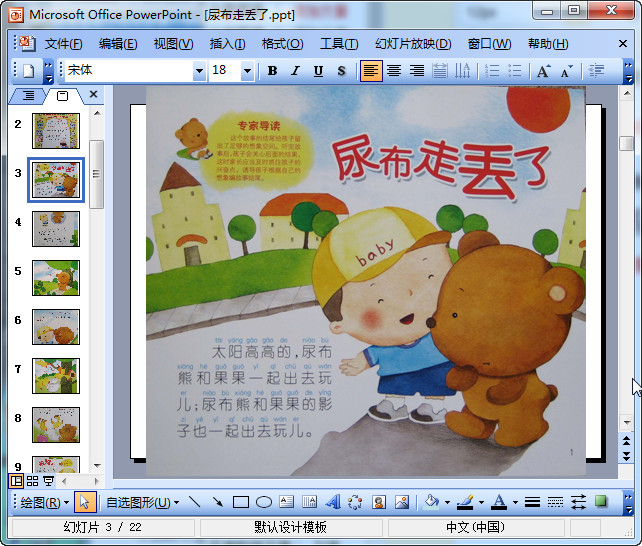The image size is (642, 546).
Task: Toggle bulleted list
Action: point(515,71)
